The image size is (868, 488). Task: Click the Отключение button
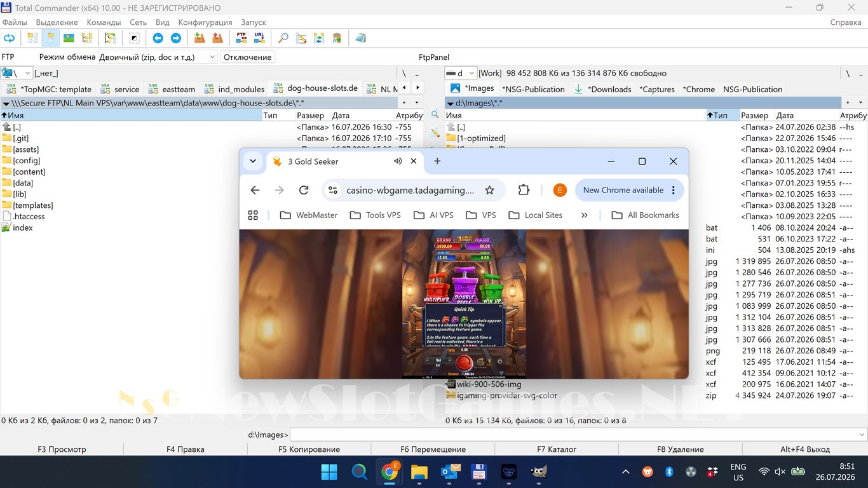[x=247, y=57]
